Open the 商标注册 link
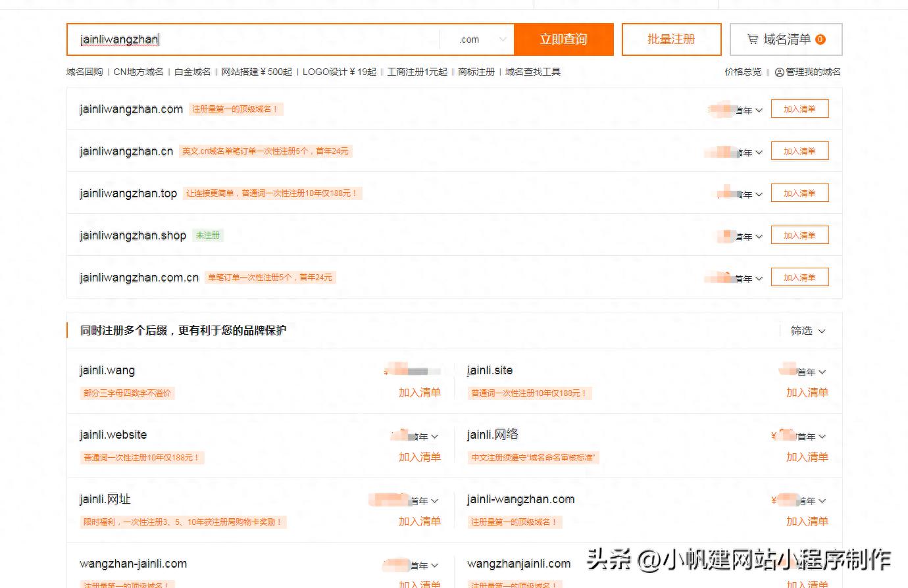Image resolution: width=908 pixels, height=588 pixels. coord(476,72)
